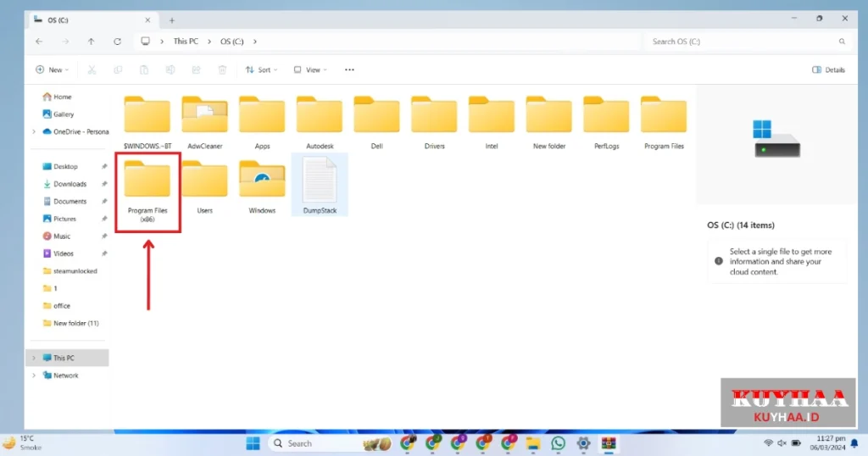Image resolution: width=868 pixels, height=456 pixels.
Task: Open the Apps folder
Action: click(262, 121)
